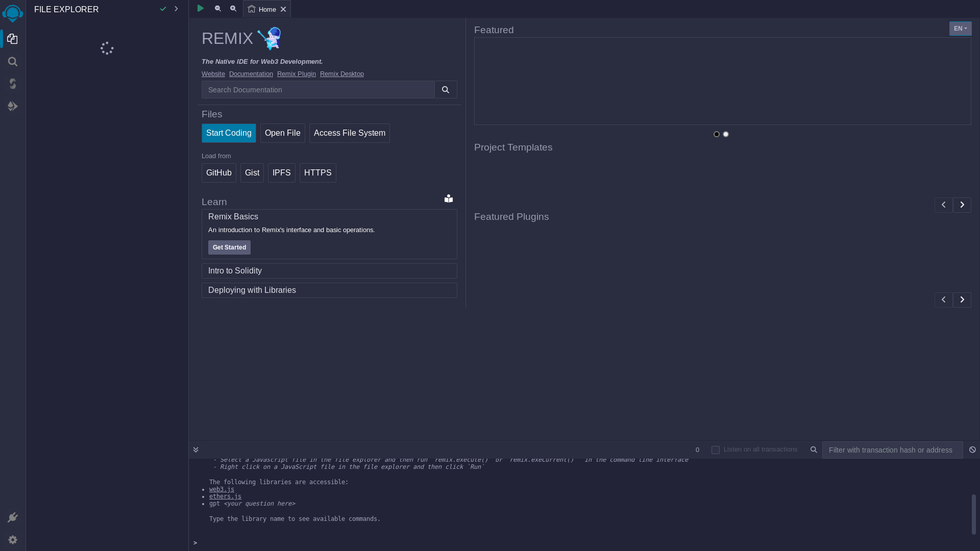
Task: Click Get Started in Remix Basics
Action: [x=229, y=247]
